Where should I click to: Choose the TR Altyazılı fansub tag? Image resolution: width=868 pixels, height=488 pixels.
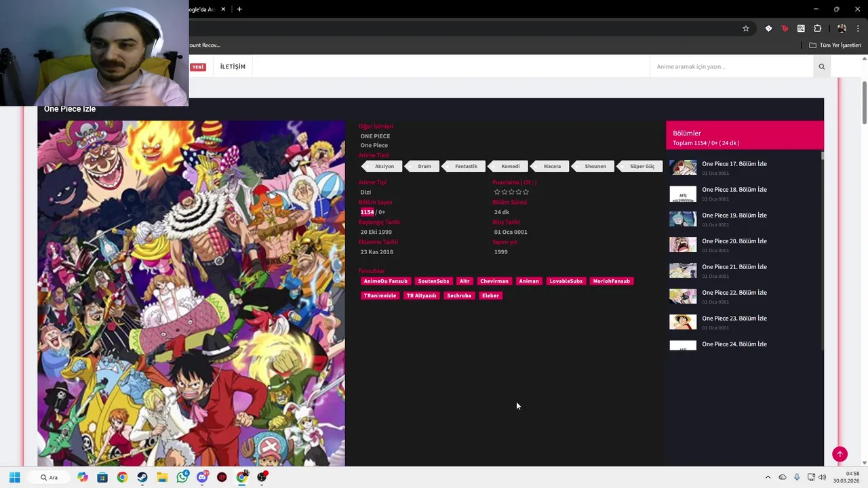pyautogui.click(x=421, y=296)
